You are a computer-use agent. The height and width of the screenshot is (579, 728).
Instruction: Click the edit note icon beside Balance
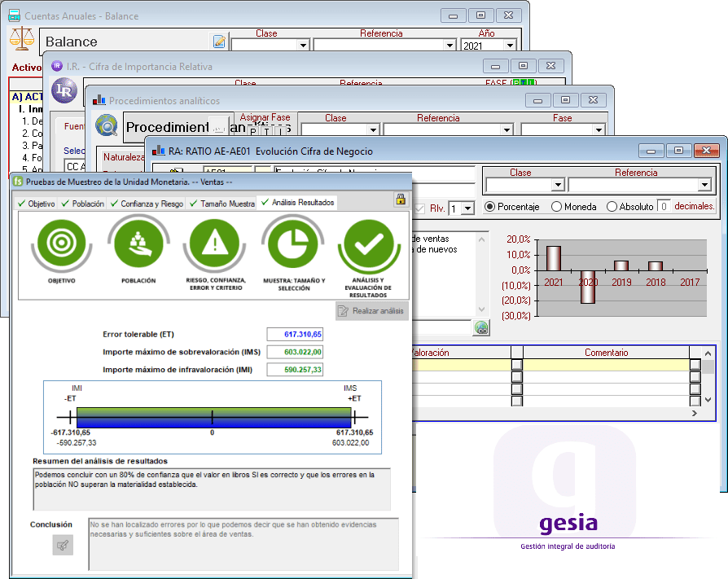coord(219,42)
